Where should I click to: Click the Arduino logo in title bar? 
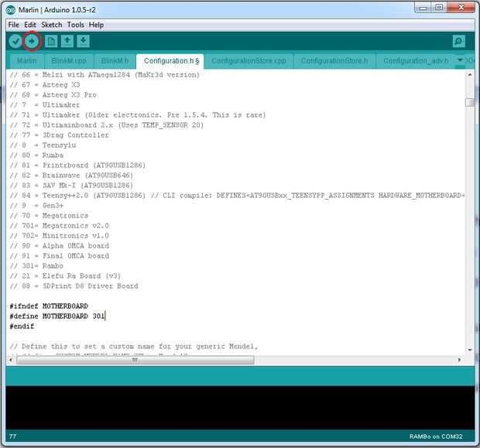tap(10, 10)
